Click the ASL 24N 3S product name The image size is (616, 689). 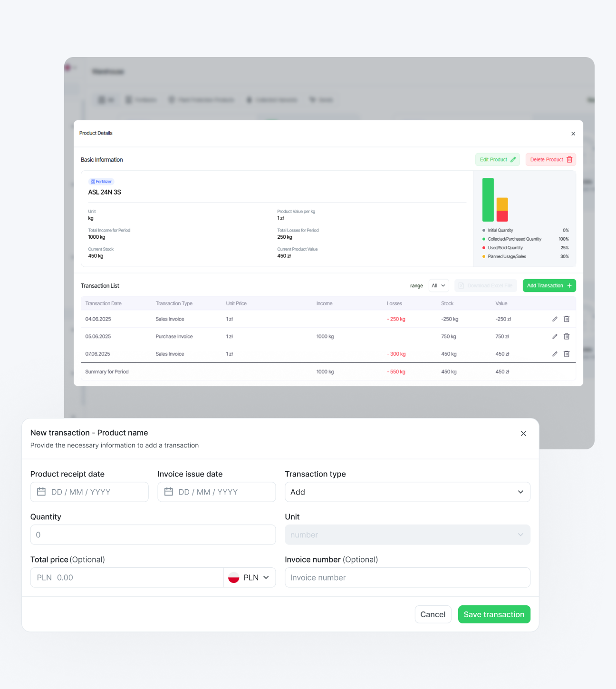tap(105, 192)
